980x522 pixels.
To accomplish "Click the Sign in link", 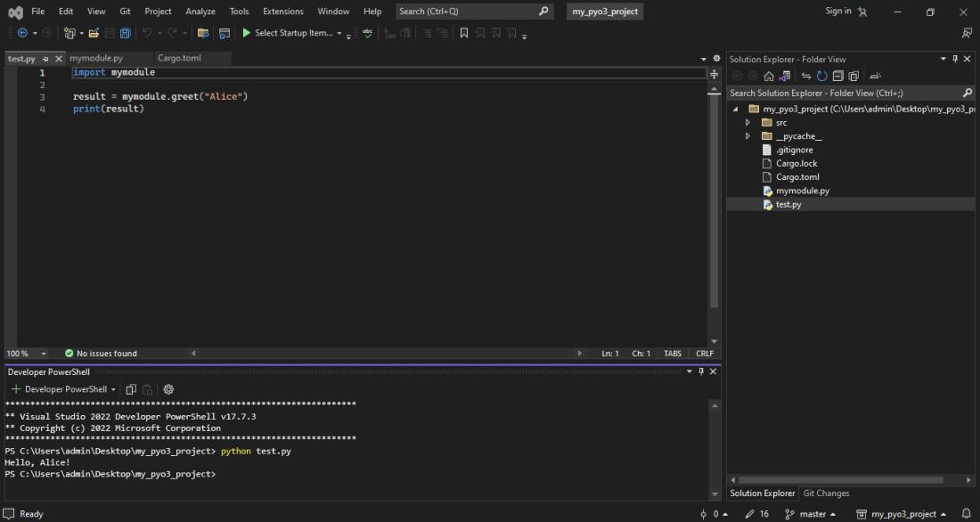I will (837, 11).
